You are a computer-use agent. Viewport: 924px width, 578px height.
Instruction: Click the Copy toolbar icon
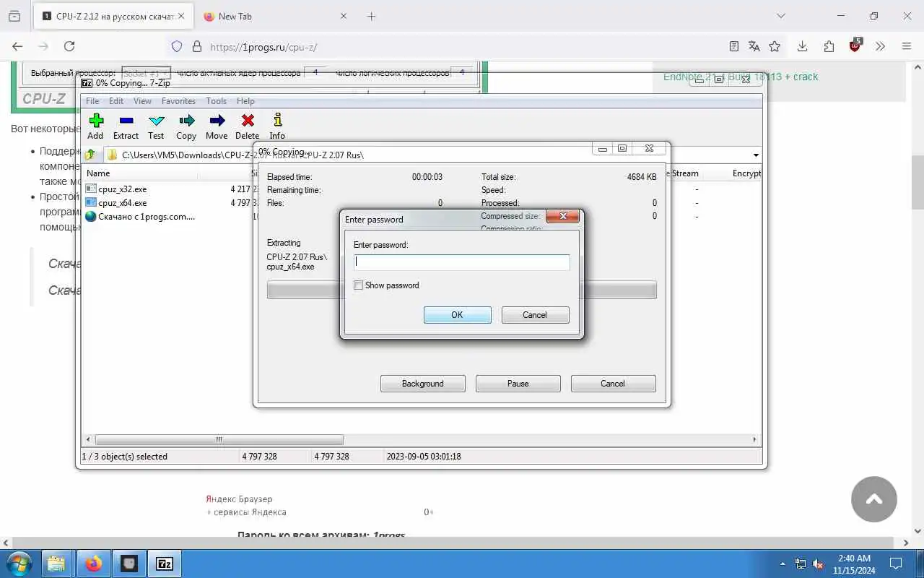point(186,126)
